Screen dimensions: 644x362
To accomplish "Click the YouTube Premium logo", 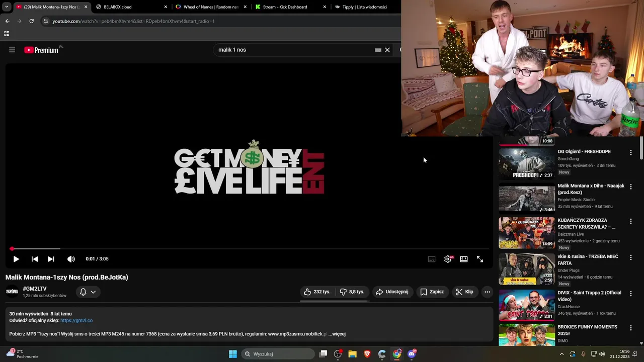I will (41, 50).
